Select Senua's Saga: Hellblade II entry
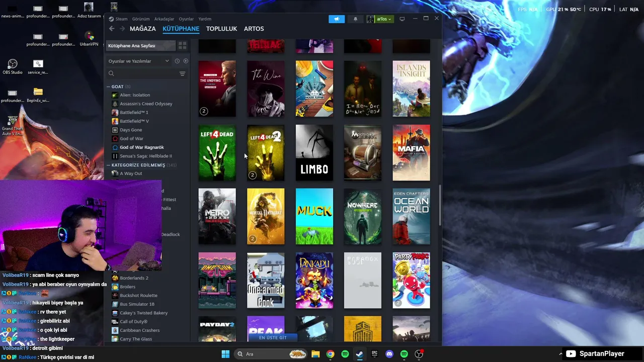 tap(146, 156)
